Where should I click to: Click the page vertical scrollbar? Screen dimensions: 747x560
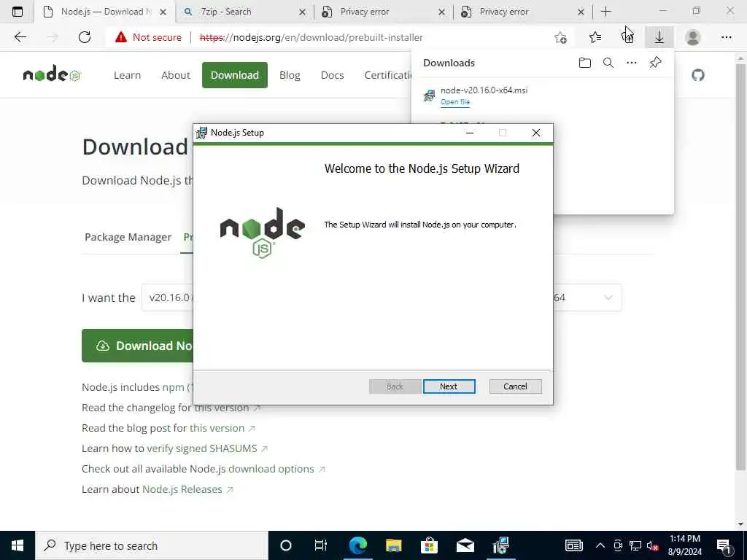(x=740, y=267)
